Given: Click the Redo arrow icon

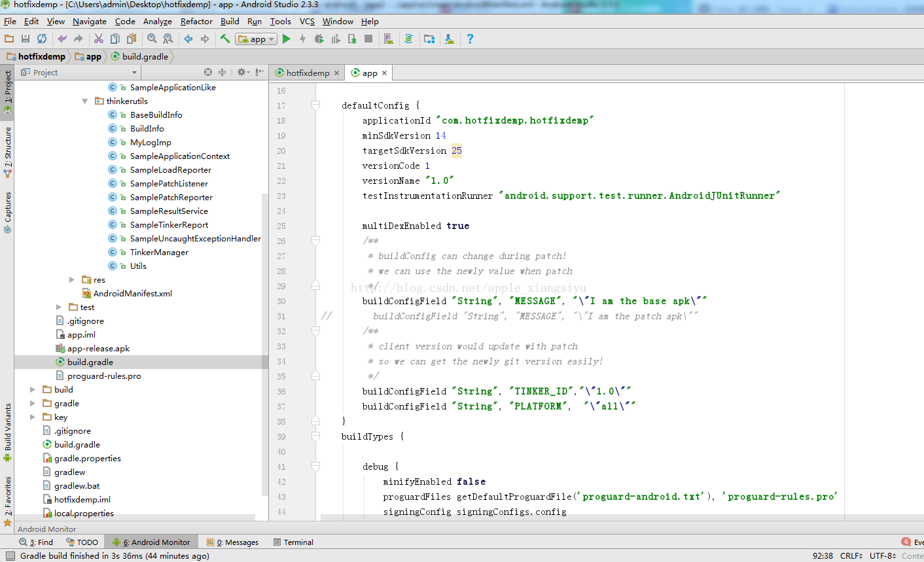Looking at the screenshot, I should pos(79,39).
